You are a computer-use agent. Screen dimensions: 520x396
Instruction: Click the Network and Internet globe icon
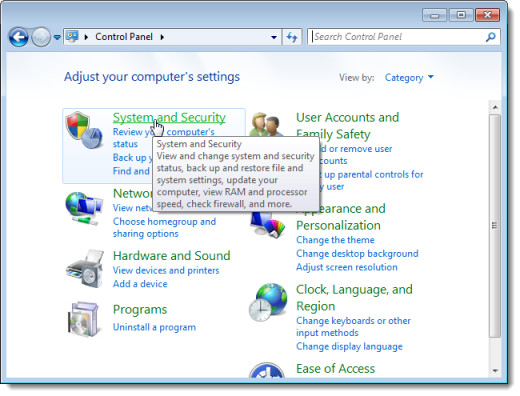point(83,209)
